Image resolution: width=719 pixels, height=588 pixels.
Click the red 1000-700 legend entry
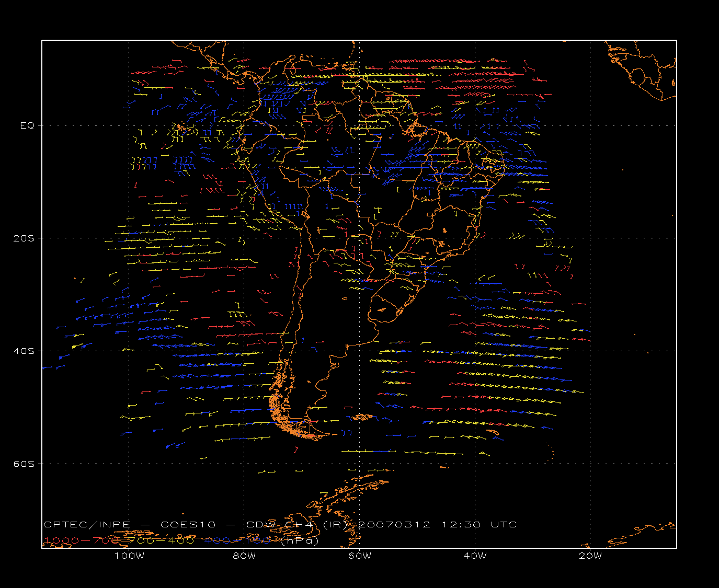[81, 540]
